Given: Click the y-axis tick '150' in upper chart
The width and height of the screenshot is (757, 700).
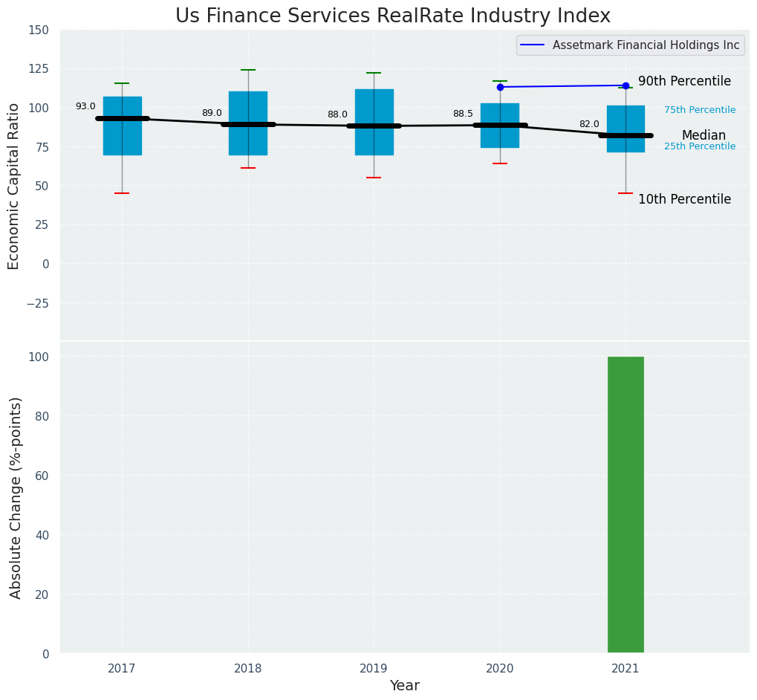Looking at the screenshot, I should click(40, 30).
